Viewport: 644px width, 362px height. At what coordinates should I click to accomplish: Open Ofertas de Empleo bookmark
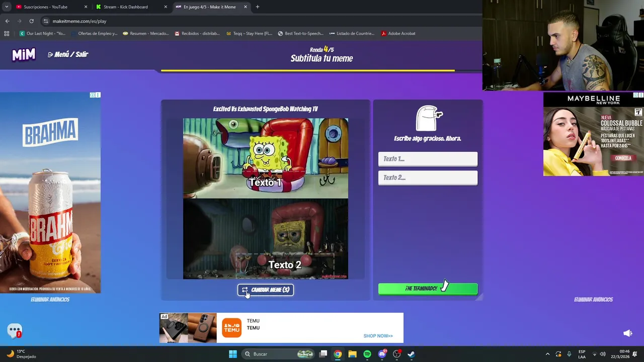coord(94,34)
